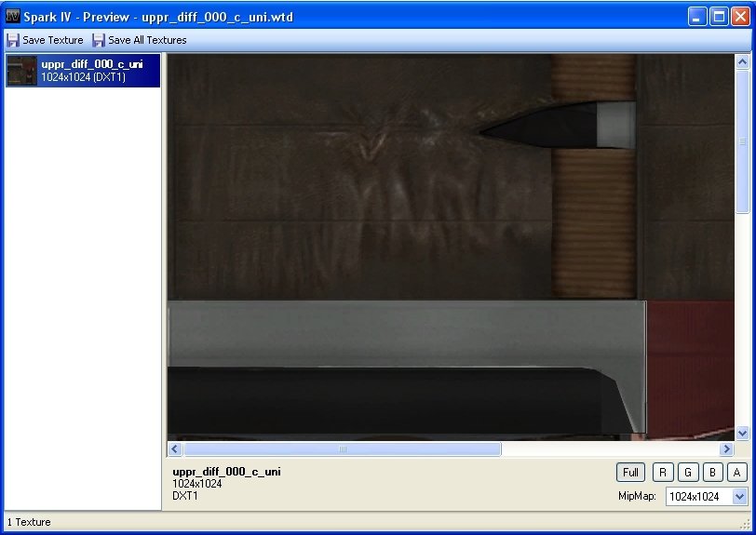The image size is (756, 535).
Task: Click the vertical scrollbar thumb
Action: (742, 141)
